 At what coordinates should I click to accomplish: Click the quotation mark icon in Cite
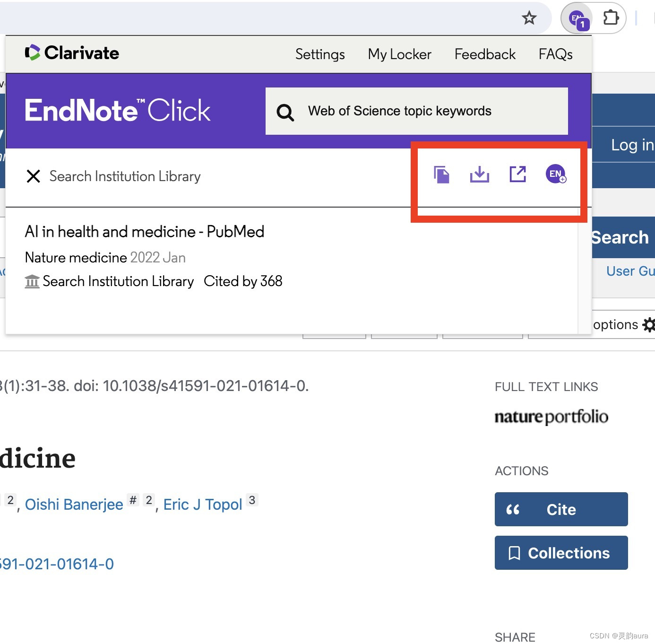513,510
